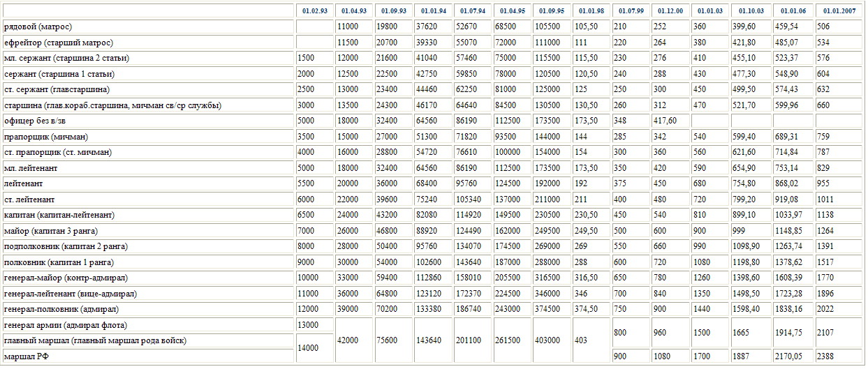Select 'ст. прапорщик (ст. мичман)' row label
868x369 pixels.
pyautogui.click(x=59, y=152)
